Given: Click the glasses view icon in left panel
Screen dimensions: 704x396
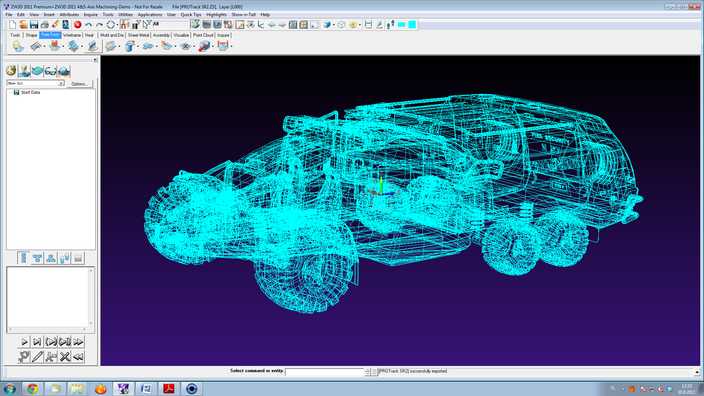Looking at the screenshot, I should point(51,71).
